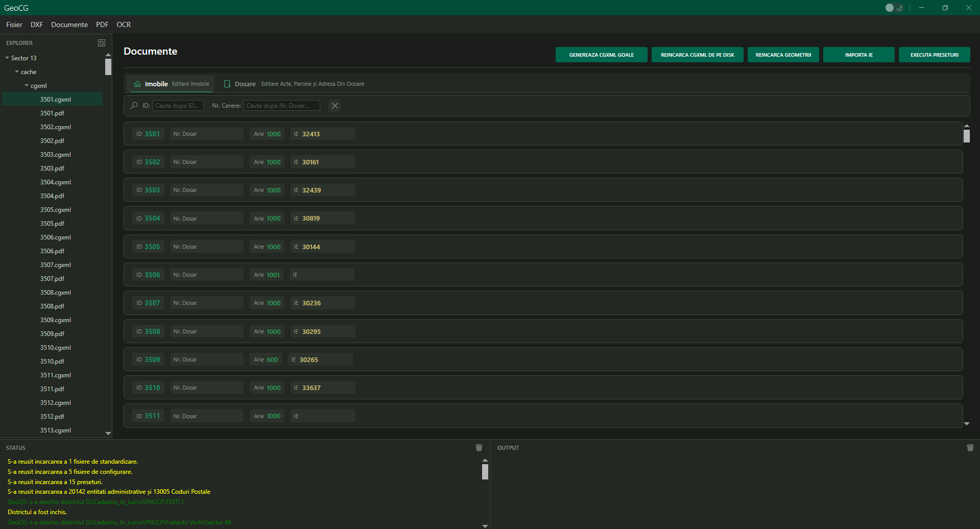Click the search magnifier icon
980x529 pixels.
[134, 106]
